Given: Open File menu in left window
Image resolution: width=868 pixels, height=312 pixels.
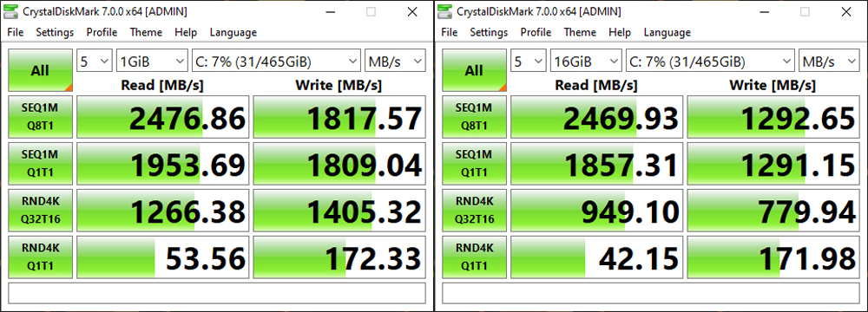Looking at the screenshot, I should pos(16,33).
